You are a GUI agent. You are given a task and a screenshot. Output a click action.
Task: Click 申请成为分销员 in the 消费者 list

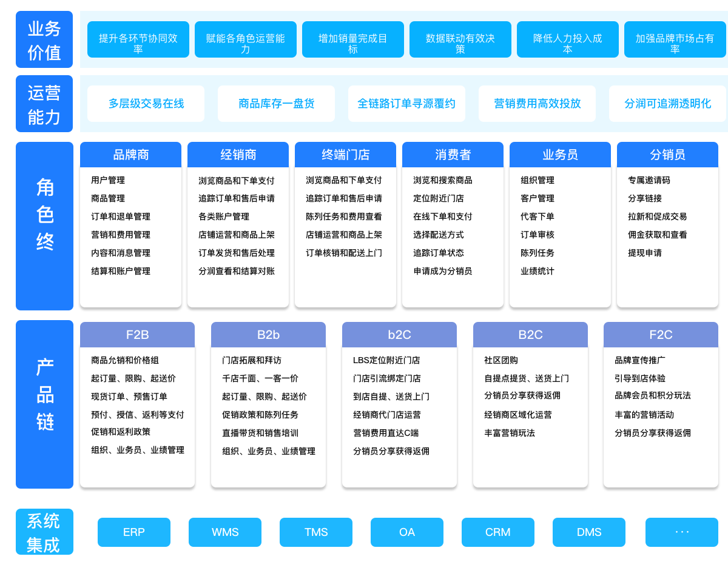click(442, 271)
